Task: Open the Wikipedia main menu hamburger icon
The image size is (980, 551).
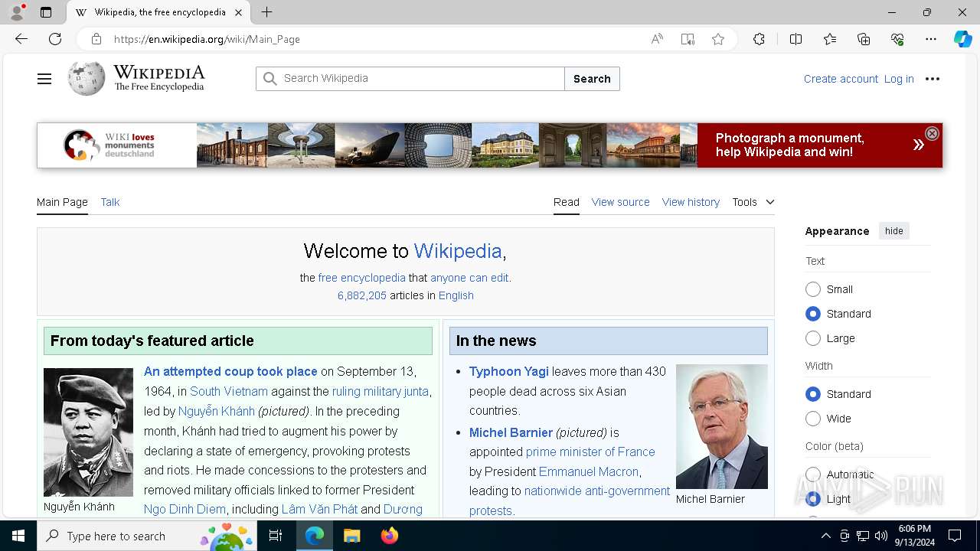Action: [x=44, y=79]
